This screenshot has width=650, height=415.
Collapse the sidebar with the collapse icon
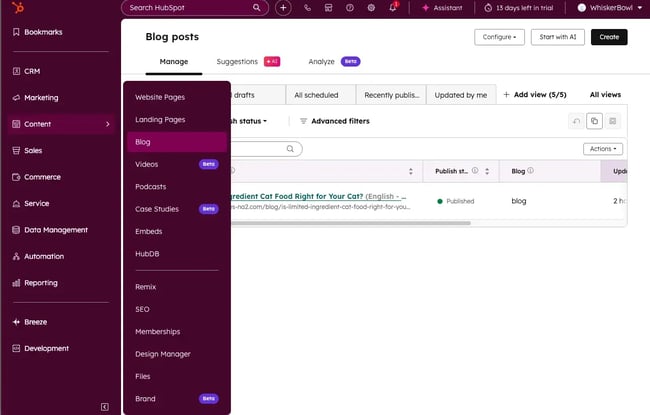(x=105, y=407)
